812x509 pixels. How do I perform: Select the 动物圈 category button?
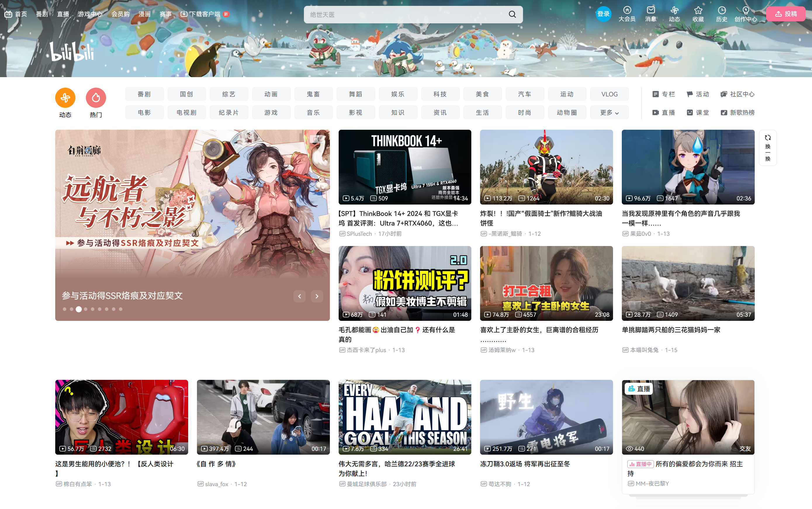pyautogui.click(x=567, y=112)
